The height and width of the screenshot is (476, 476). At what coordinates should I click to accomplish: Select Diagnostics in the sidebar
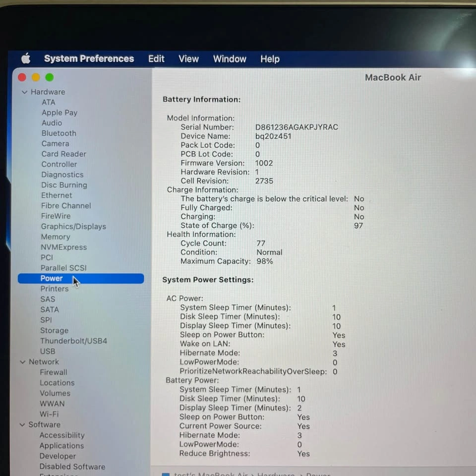[62, 175]
